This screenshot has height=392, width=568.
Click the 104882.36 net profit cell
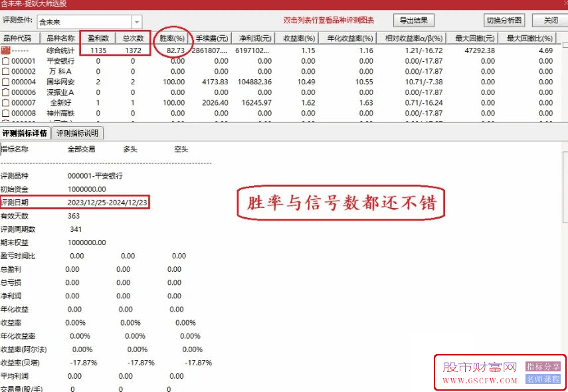[x=254, y=82]
